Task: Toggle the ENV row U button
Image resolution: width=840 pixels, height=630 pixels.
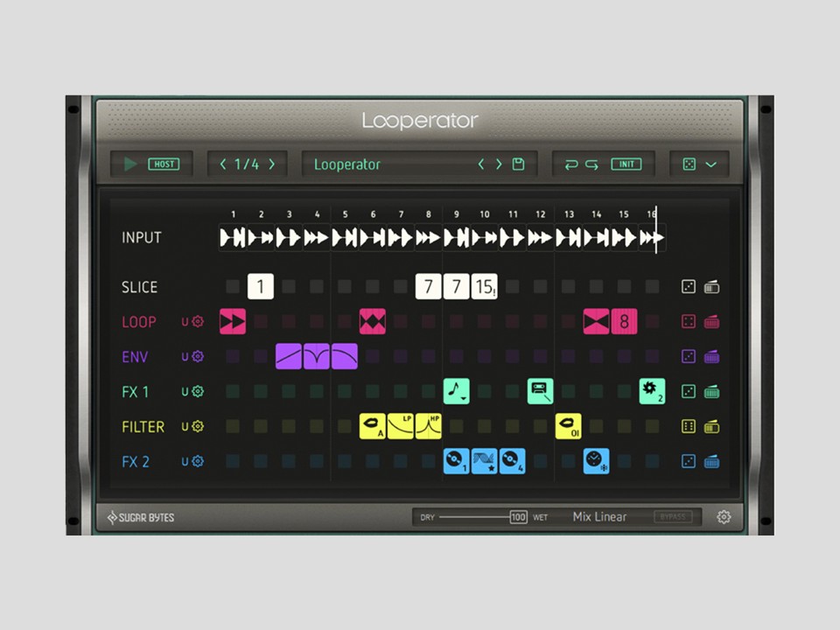Action: point(185,357)
